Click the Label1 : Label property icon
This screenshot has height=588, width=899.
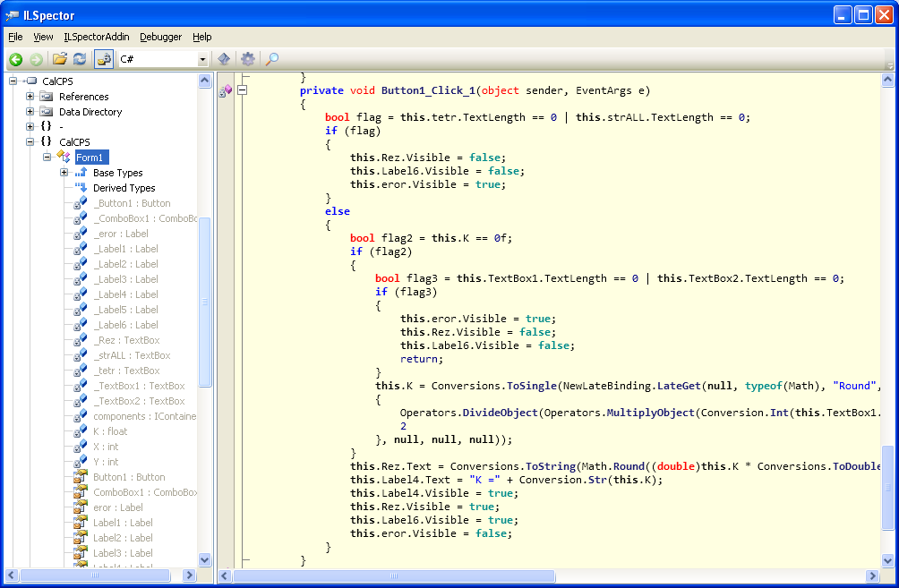tap(81, 522)
